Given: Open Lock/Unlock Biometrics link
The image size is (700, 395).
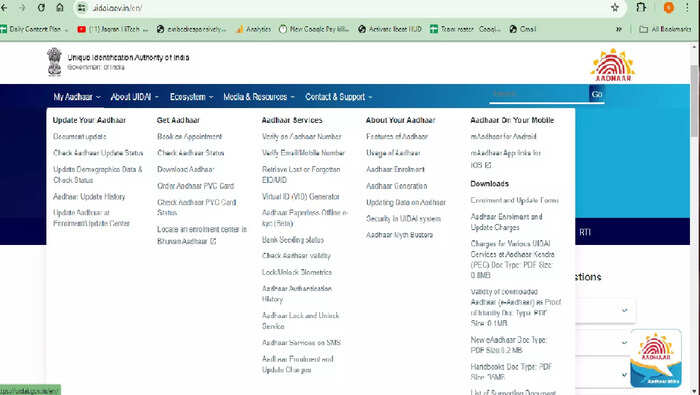Looking at the screenshot, I should click(x=297, y=272).
